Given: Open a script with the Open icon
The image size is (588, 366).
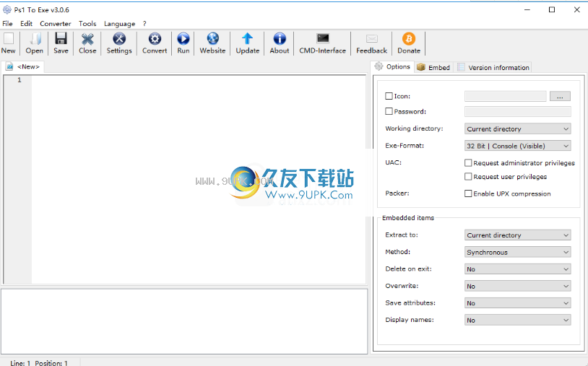Looking at the screenshot, I should pyautogui.click(x=35, y=38).
